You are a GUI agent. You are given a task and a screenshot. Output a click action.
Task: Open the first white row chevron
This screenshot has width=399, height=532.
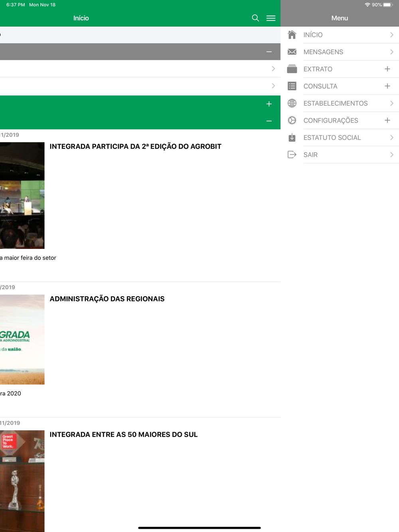pos(273,69)
